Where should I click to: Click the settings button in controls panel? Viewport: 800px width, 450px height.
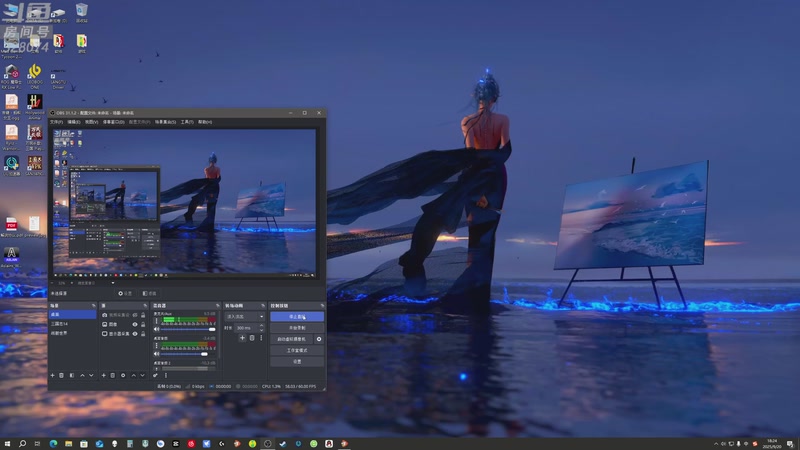click(297, 362)
